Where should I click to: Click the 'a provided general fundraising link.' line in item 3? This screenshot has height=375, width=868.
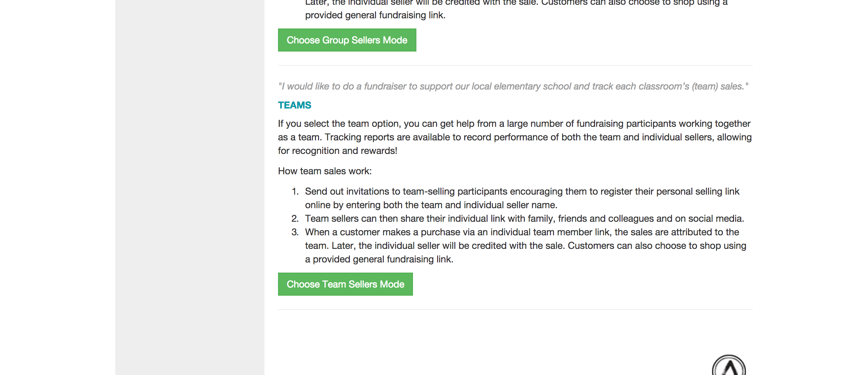(379, 259)
